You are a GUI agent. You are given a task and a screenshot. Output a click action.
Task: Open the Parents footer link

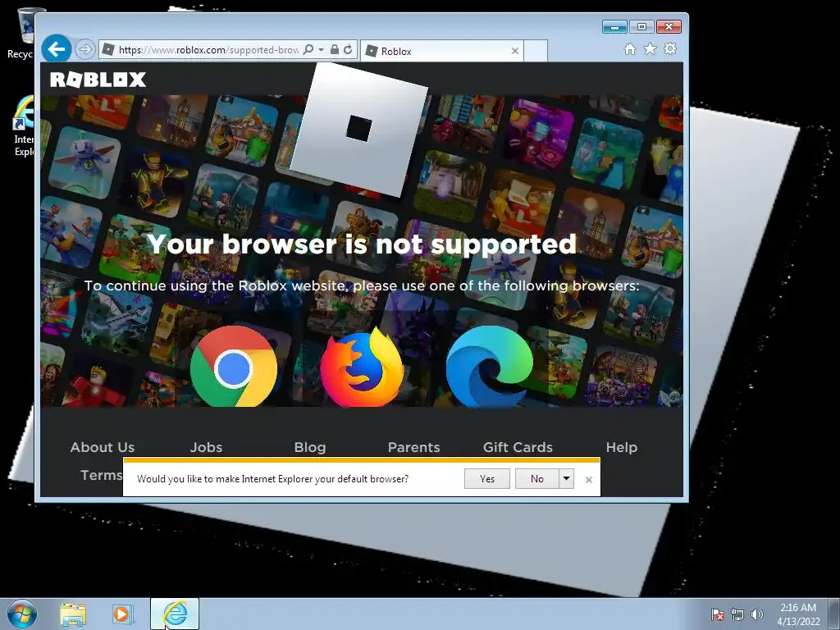pos(414,447)
